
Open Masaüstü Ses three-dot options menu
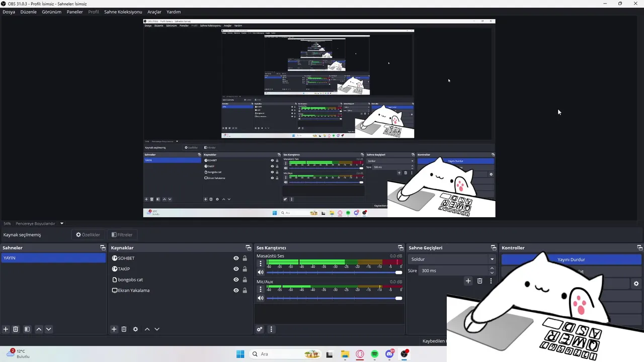coord(261,263)
